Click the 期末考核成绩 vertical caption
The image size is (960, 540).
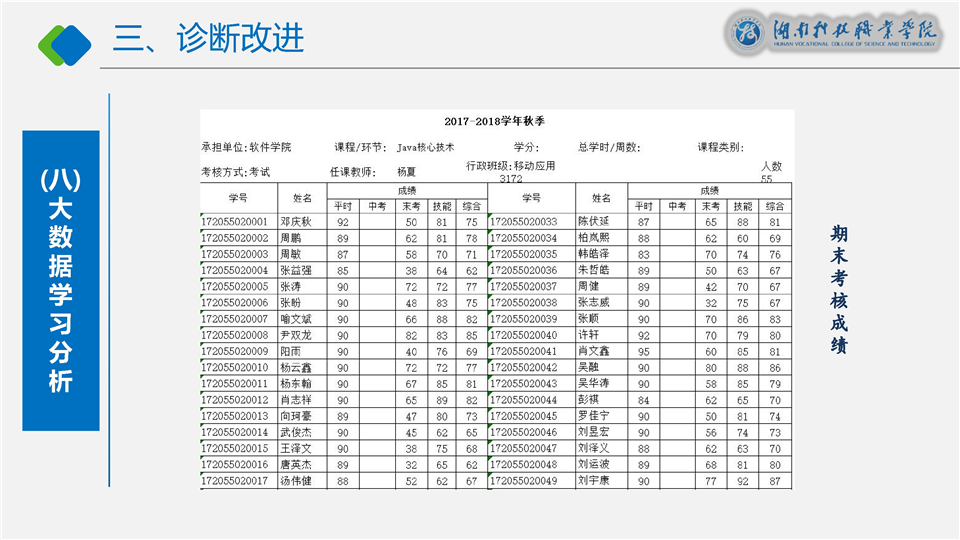tap(839, 289)
